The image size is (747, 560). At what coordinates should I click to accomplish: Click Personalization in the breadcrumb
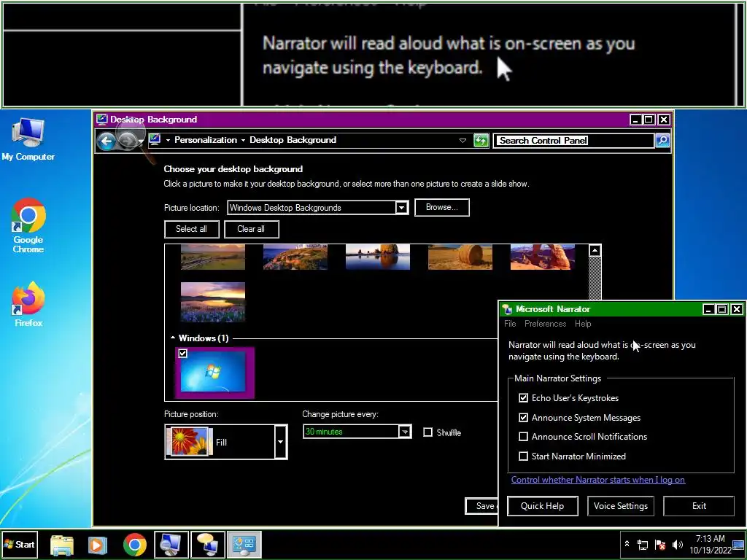point(205,140)
